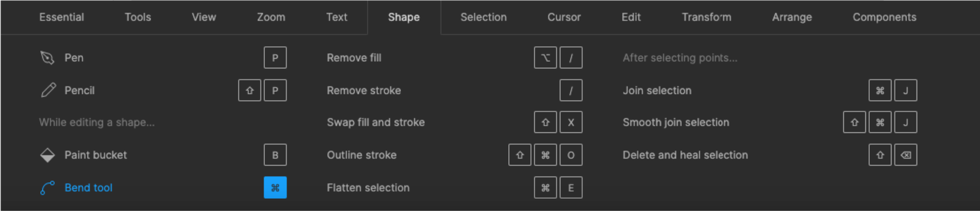This screenshot has height=211, width=980.
Task: Go to the Selection tab
Action: [484, 17]
